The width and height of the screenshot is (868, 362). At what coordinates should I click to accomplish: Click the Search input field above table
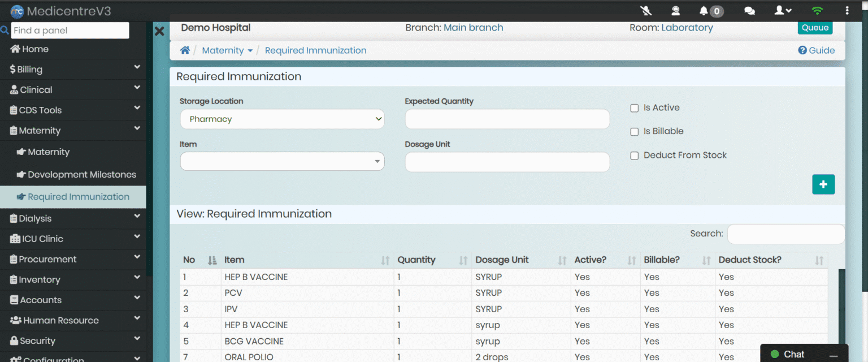(x=785, y=234)
